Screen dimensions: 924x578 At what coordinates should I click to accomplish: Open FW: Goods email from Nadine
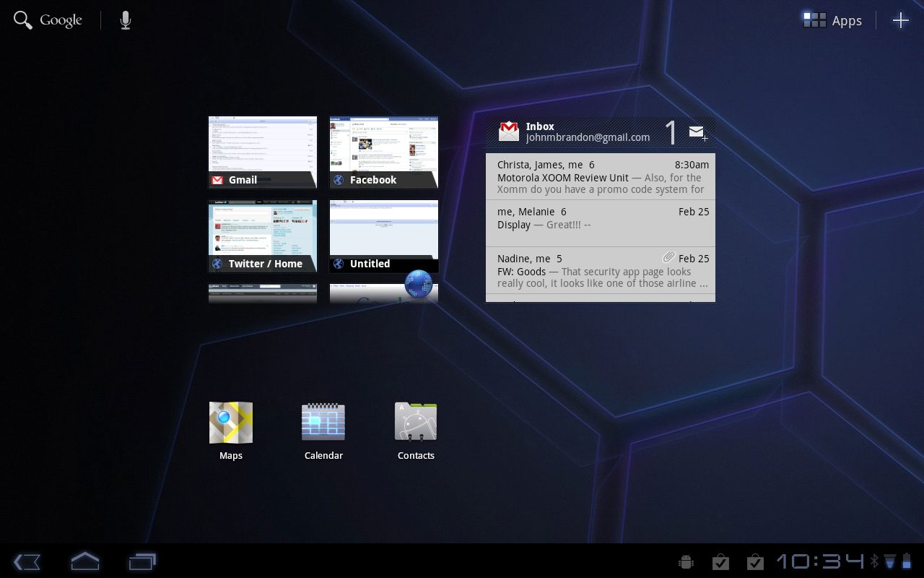(x=601, y=270)
